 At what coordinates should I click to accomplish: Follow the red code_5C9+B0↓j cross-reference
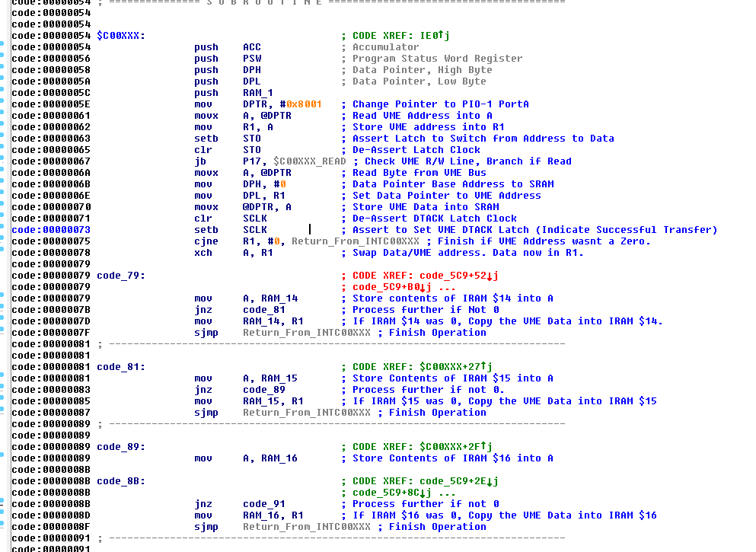click(x=392, y=287)
